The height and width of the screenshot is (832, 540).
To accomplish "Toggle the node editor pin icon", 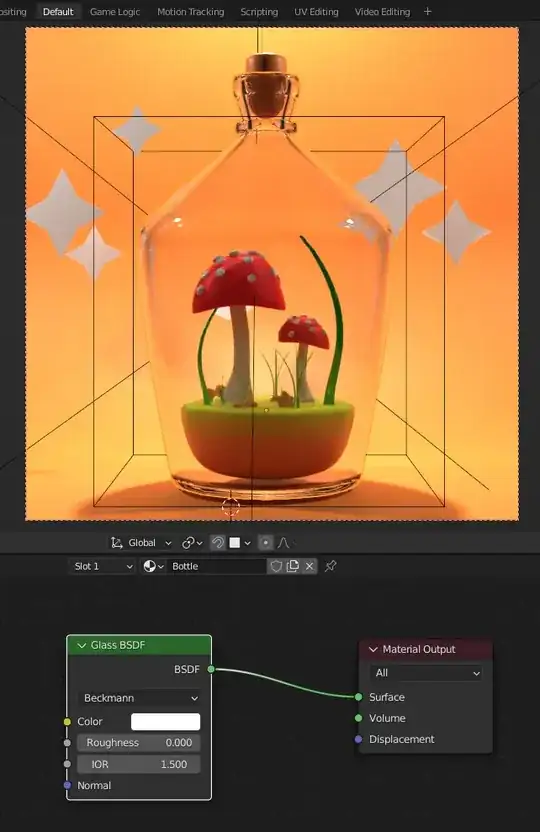I will (x=330, y=566).
